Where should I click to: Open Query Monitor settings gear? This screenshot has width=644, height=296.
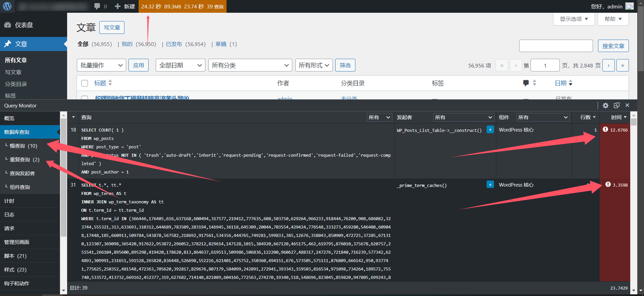[x=605, y=105]
